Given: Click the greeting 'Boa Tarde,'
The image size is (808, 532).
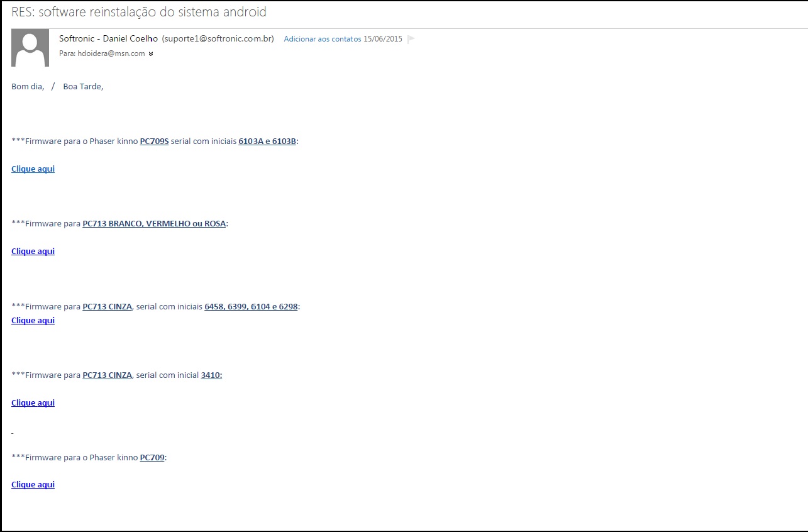Looking at the screenshot, I should click(x=83, y=87).
